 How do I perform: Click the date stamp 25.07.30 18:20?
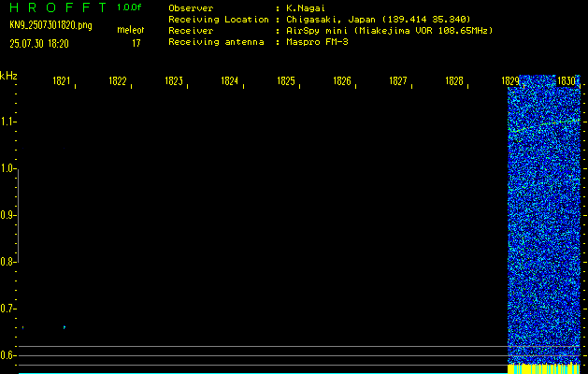tap(39, 44)
